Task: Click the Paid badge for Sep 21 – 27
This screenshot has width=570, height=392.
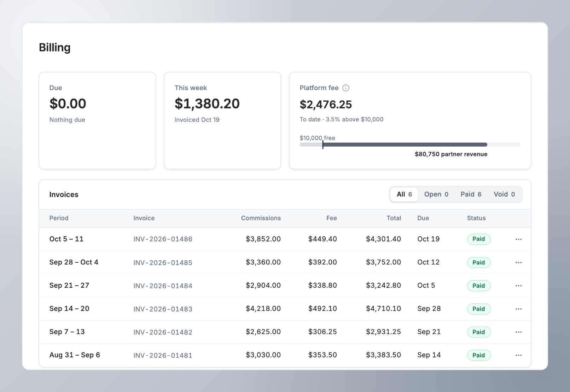Action: [x=479, y=286]
